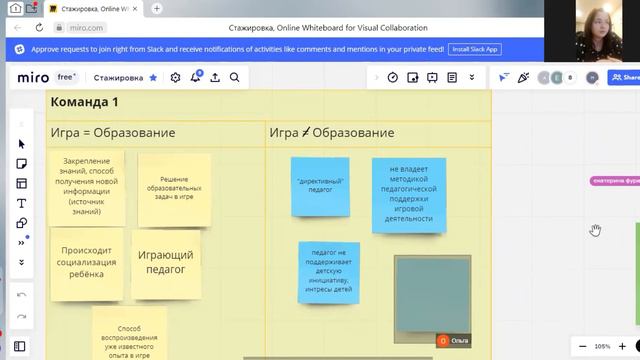This screenshot has width=640, height=360.
Task: Open the user profile avatar
Action: [x=592, y=78]
